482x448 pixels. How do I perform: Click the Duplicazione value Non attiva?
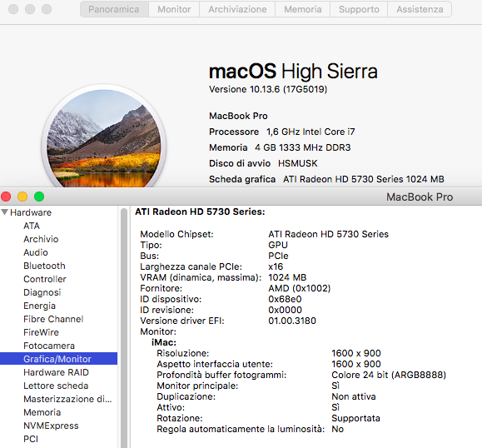pyautogui.click(x=354, y=396)
